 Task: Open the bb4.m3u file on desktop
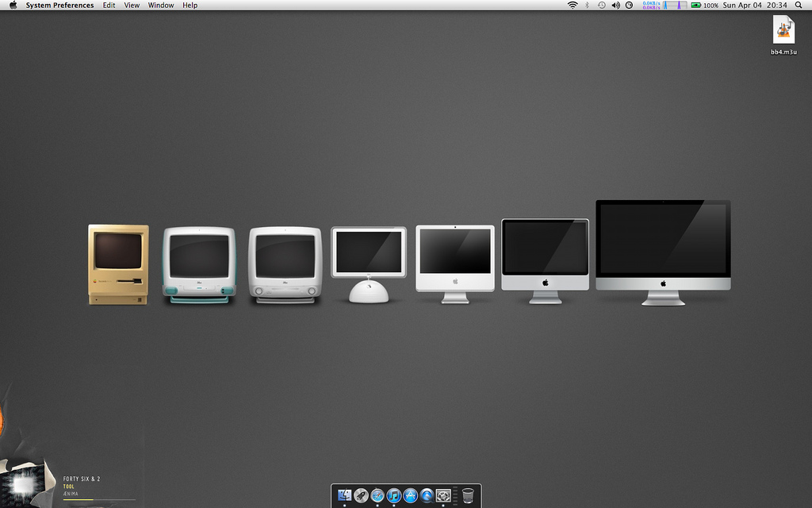783,34
